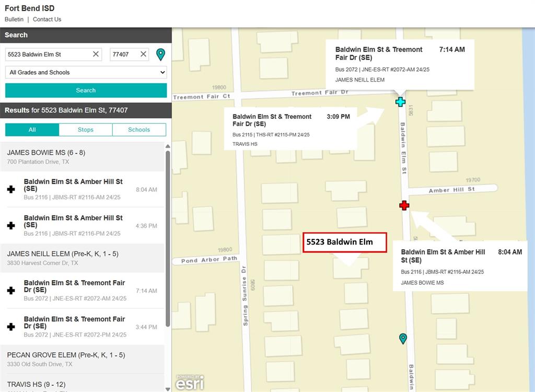Clear the zip code field using X icon
The height and width of the screenshot is (392, 535).
[x=143, y=54]
